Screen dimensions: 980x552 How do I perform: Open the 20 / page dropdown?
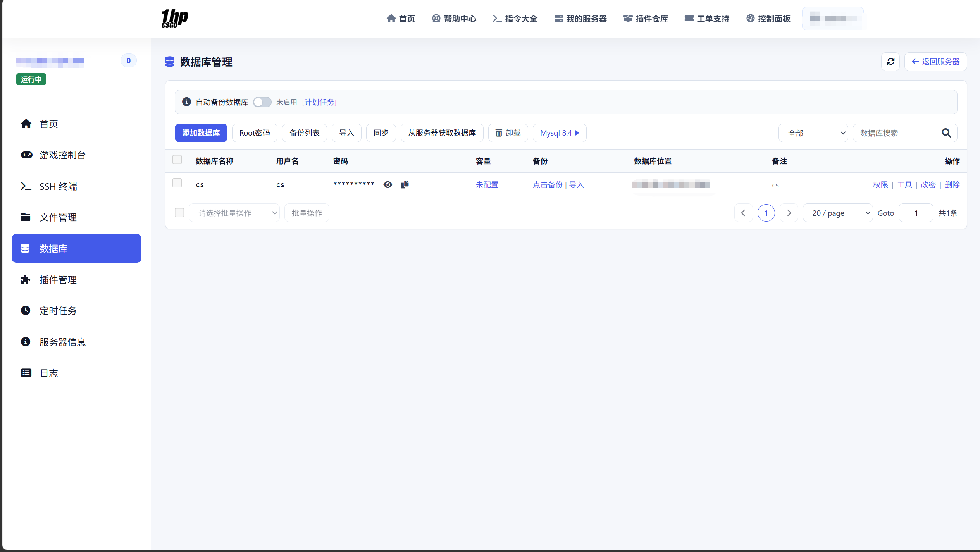pos(838,213)
